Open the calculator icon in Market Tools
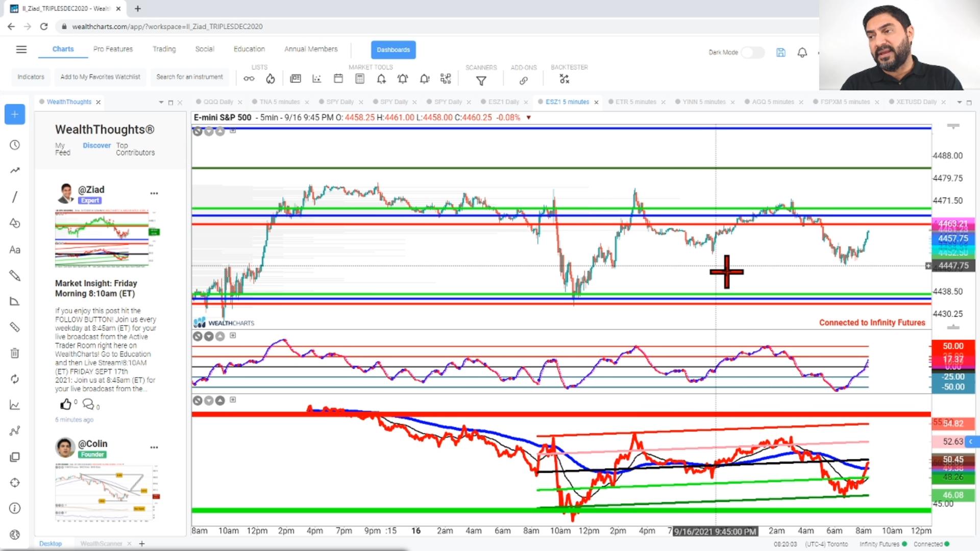The width and height of the screenshot is (980, 551). (x=360, y=79)
